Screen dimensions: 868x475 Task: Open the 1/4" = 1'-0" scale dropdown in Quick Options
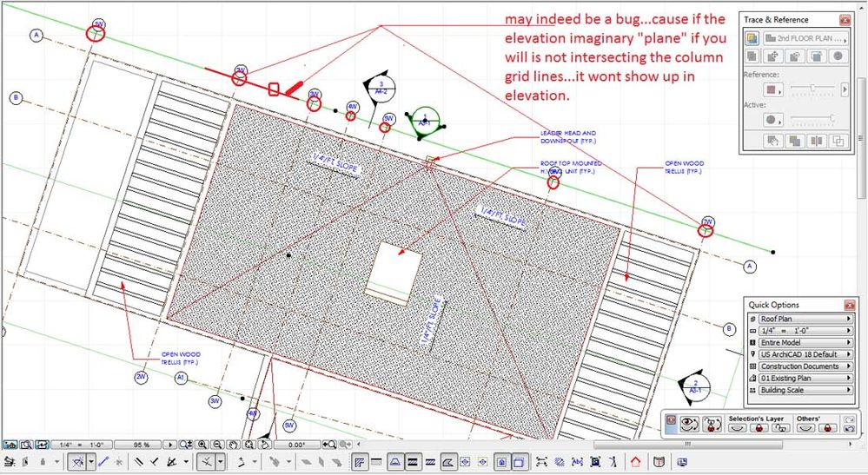pos(805,331)
